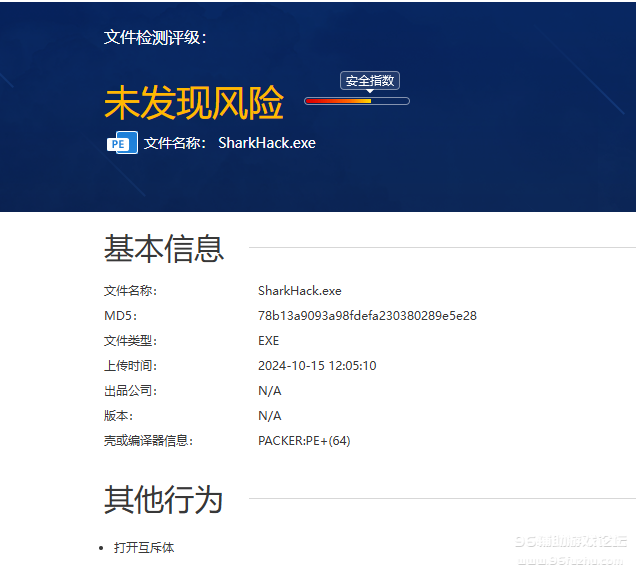Click the 安全指数 tooltip label
This screenshot has height=583, width=636.
[x=370, y=81]
